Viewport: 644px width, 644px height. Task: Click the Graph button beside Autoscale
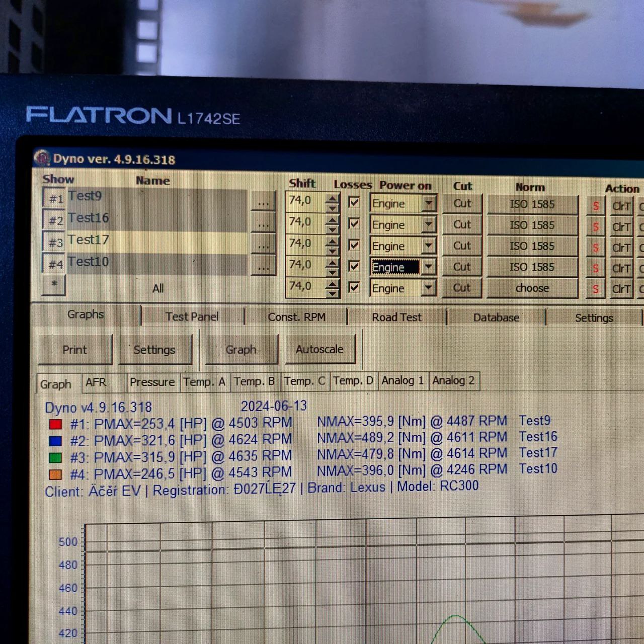(241, 350)
